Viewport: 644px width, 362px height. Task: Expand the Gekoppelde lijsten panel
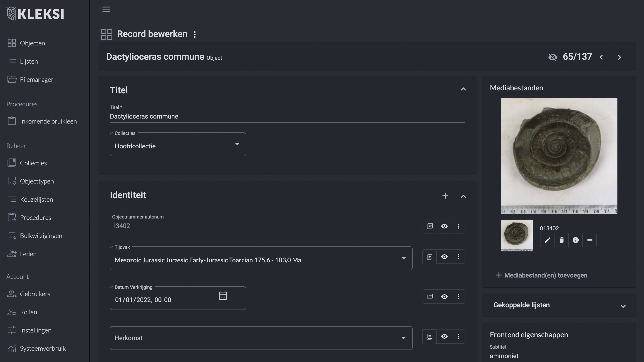tap(623, 306)
